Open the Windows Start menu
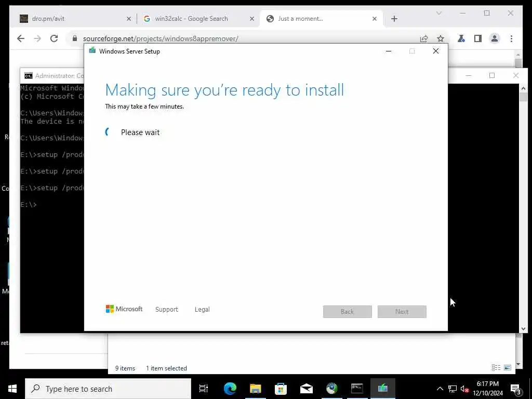 [x=12, y=389]
